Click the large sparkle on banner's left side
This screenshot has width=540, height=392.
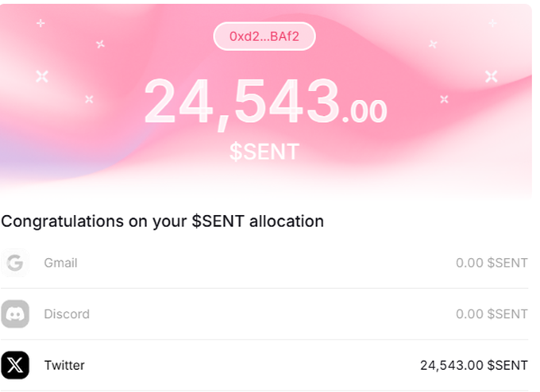point(42,76)
